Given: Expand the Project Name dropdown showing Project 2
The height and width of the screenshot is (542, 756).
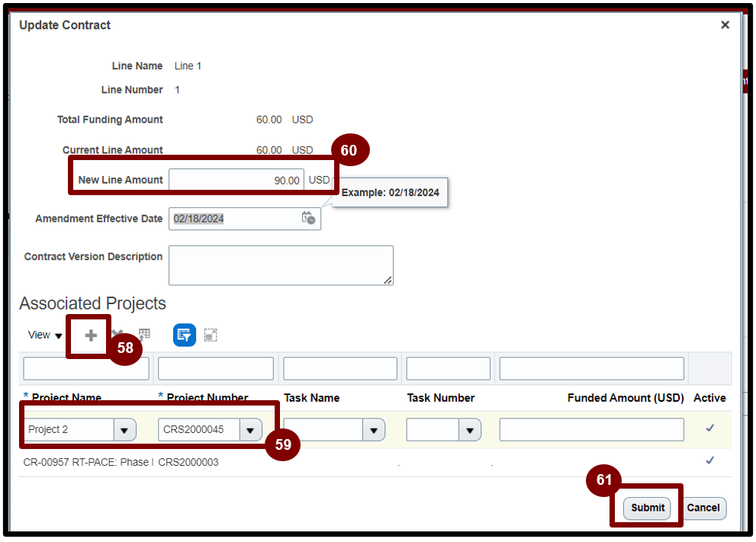Looking at the screenshot, I should (125, 430).
